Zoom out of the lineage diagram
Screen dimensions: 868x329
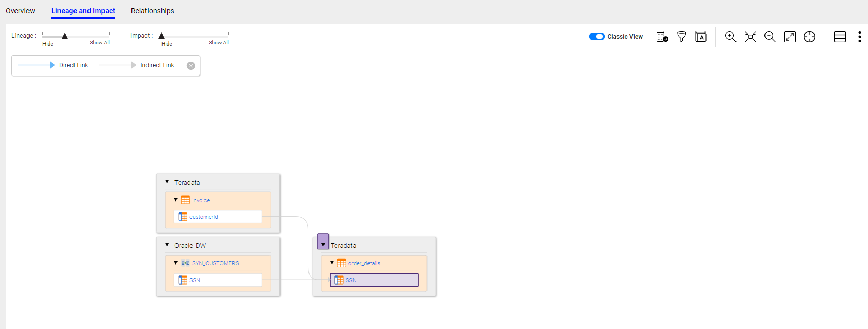(770, 36)
